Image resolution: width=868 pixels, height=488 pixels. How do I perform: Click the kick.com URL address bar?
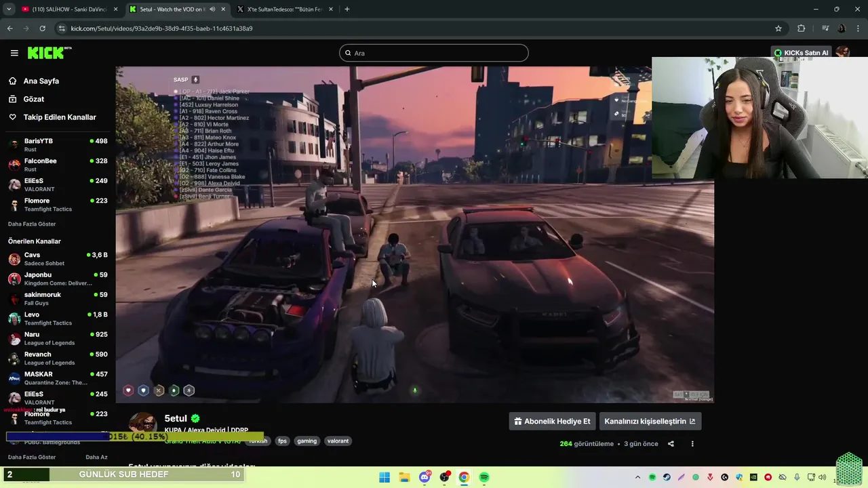420,28
